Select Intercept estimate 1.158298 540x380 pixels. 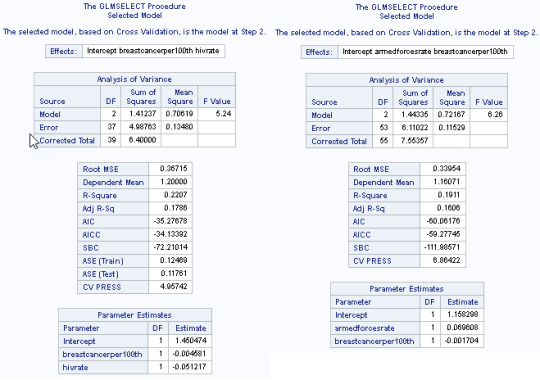462,315
